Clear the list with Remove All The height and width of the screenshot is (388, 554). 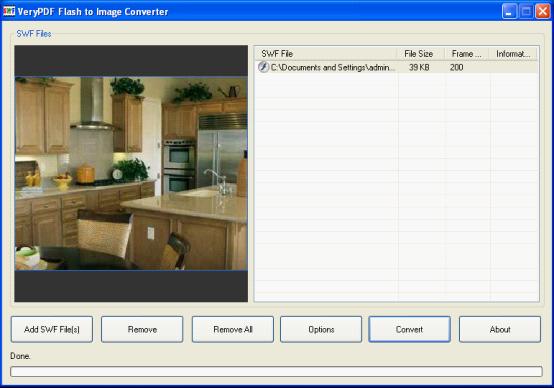click(233, 329)
